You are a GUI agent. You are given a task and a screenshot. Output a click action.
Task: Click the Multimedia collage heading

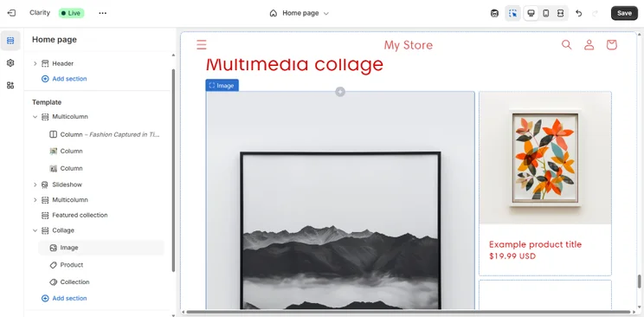(x=294, y=65)
